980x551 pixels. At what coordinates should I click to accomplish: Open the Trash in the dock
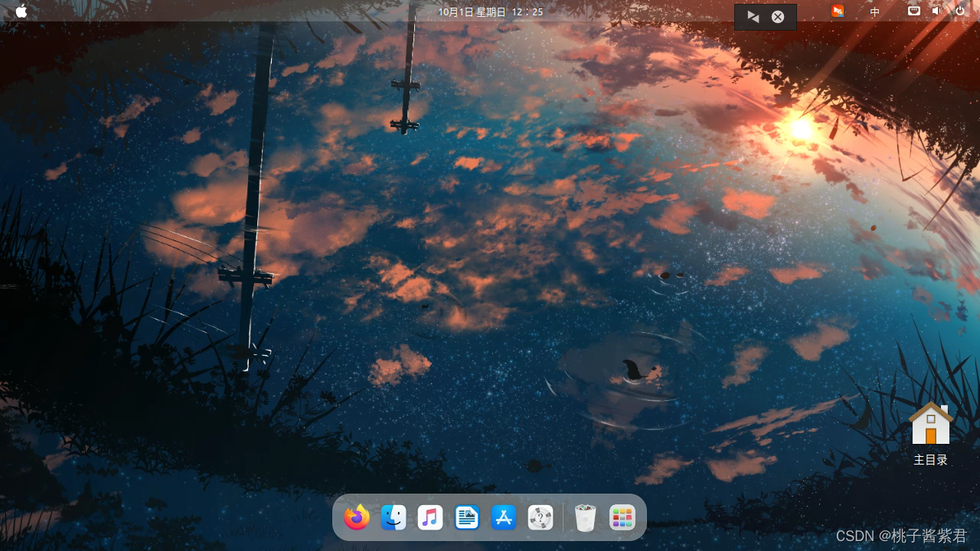click(x=585, y=518)
